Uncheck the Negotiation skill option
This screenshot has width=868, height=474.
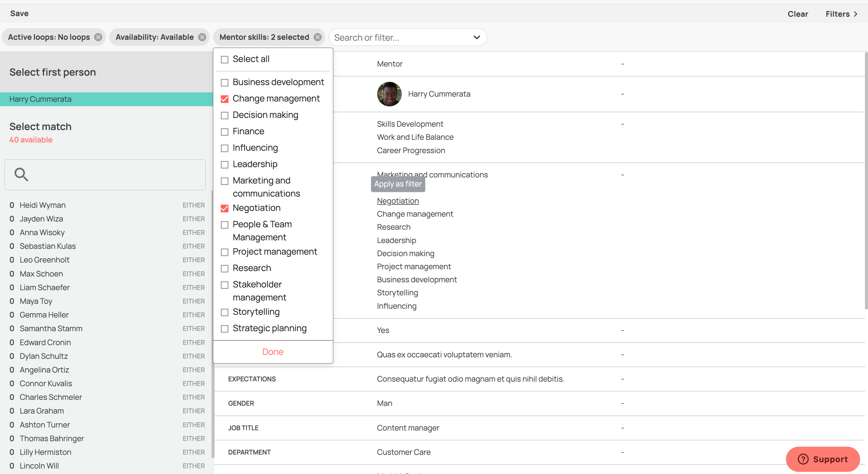pos(224,208)
